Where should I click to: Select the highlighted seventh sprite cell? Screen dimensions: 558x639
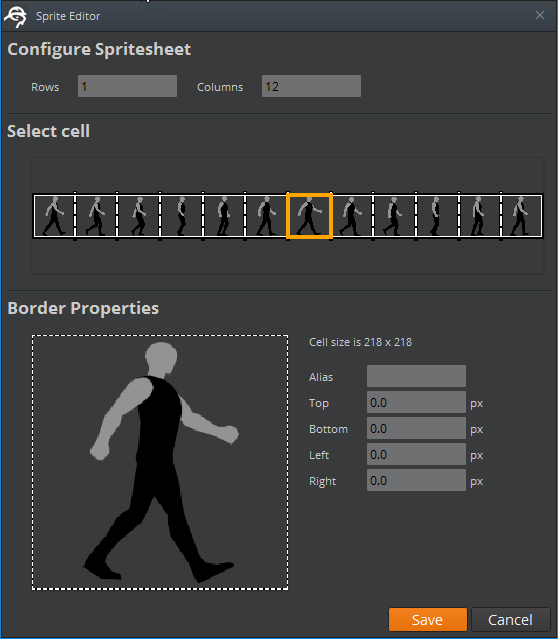pos(309,216)
